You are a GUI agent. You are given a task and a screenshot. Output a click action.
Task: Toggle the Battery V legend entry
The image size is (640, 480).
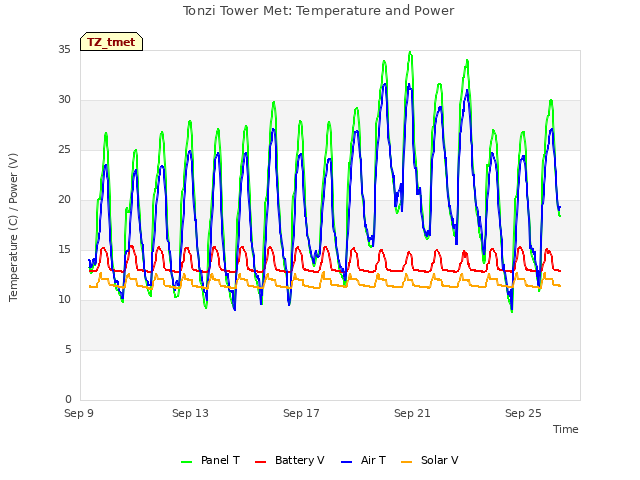pos(289,460)
